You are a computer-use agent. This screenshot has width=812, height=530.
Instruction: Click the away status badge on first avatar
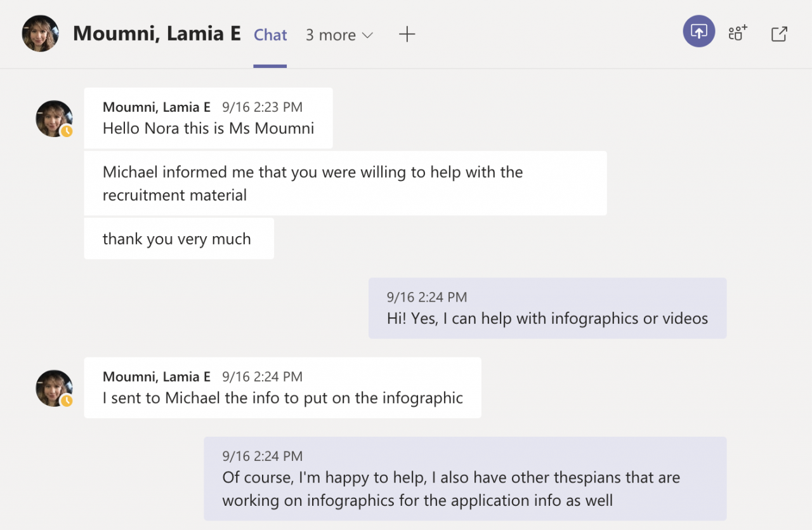point(67,131)
